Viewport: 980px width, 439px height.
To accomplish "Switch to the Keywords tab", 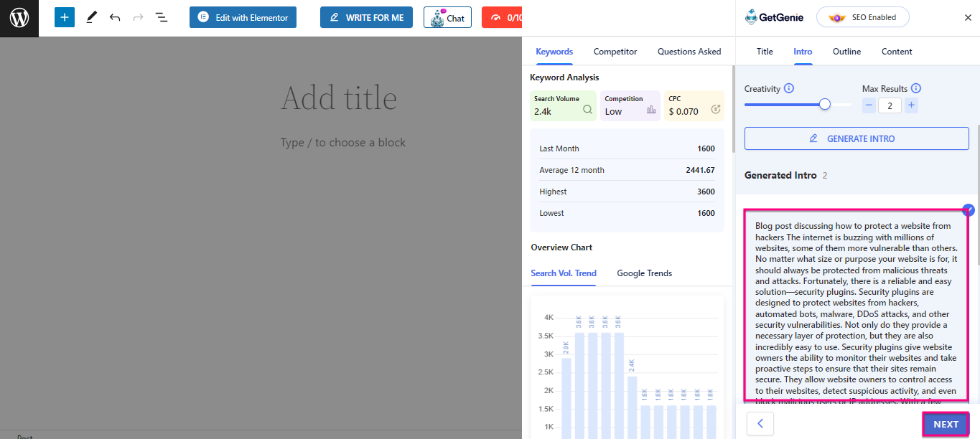I will tap(554, 52).
